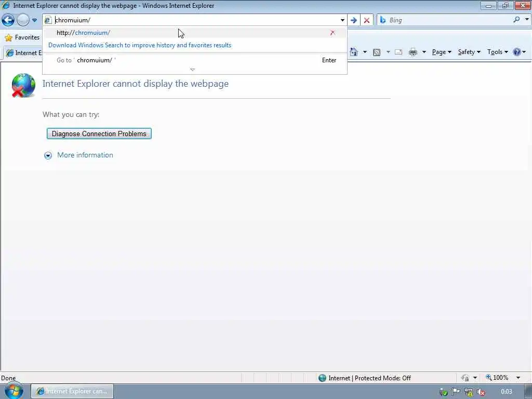This screenshot has width=532, height=399.
Task: Expand More information with the round arrow
Action: click(x=48, y=155)
